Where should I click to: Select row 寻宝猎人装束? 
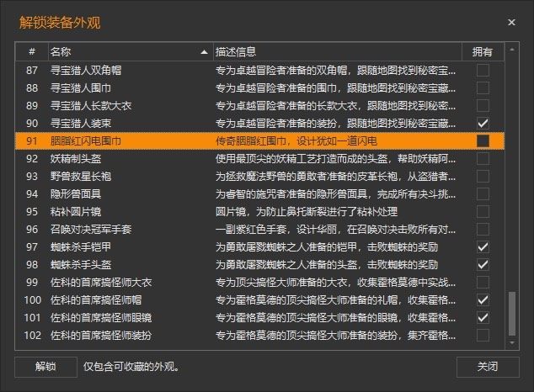[x=260, y=124]
